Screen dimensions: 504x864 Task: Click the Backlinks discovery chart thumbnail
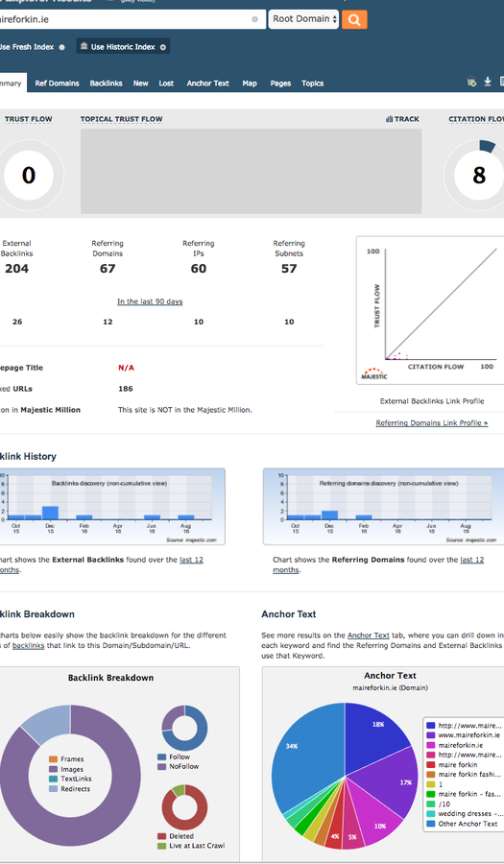[111, 506]
